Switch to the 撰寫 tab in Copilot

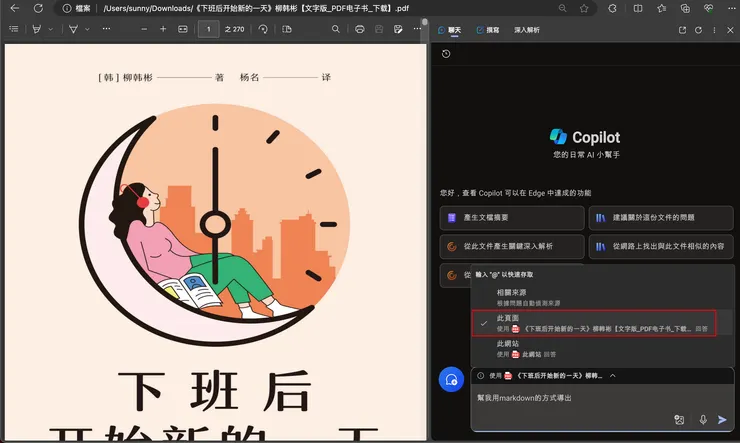tap(488, 30)
